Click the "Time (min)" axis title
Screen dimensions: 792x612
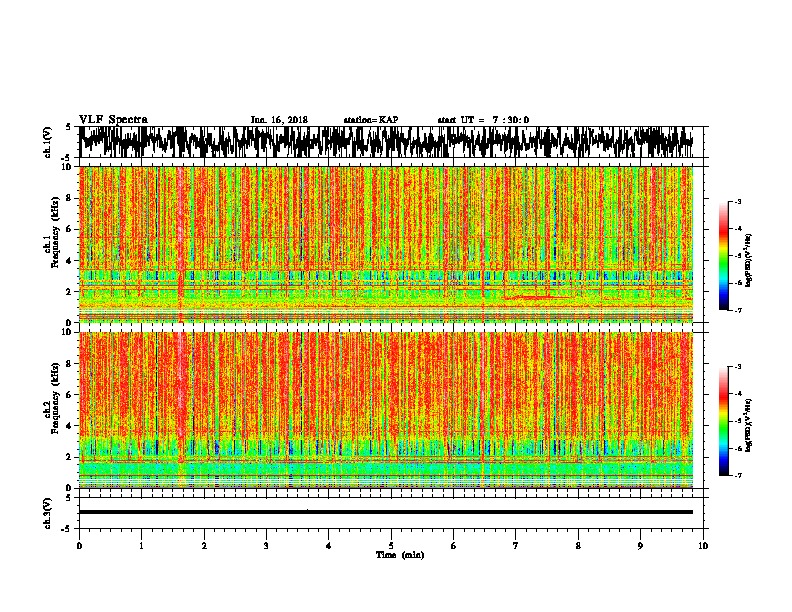(400, 555)
